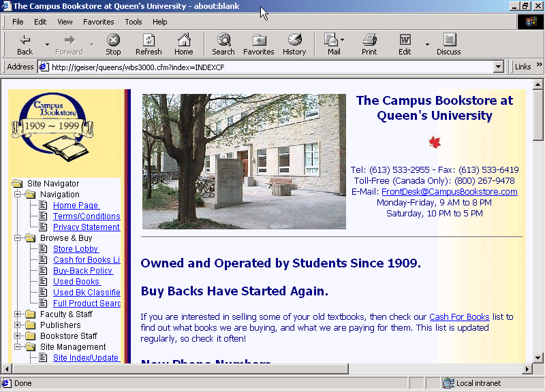Viewport: 545px width, 392px height.
Task: Click the Local intranet zone icon
Action: pos(449,383)
